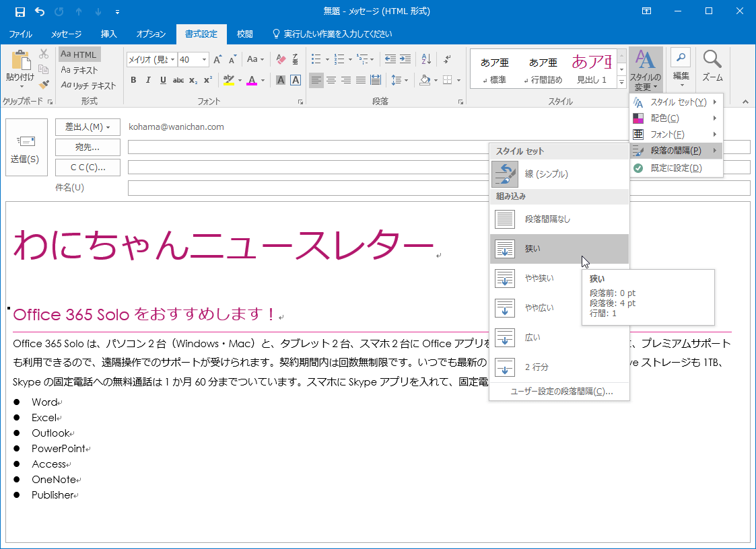756x549 pixels.
Task: Switch to the Options tab
Action: [151, 34]
